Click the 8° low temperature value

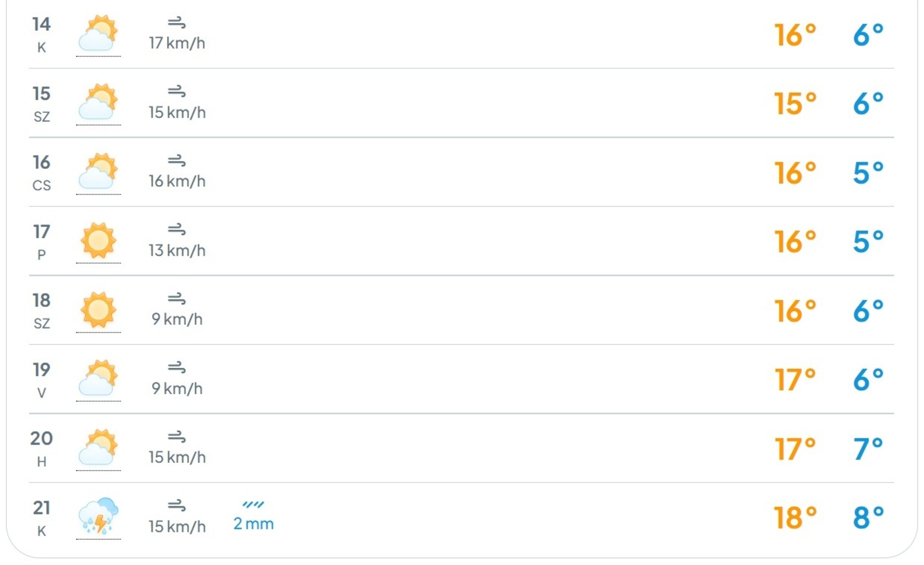pos(868,518)
